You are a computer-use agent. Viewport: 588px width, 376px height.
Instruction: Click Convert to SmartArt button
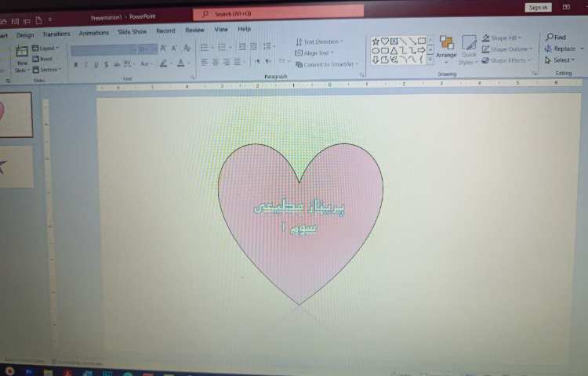click(327, 64)
